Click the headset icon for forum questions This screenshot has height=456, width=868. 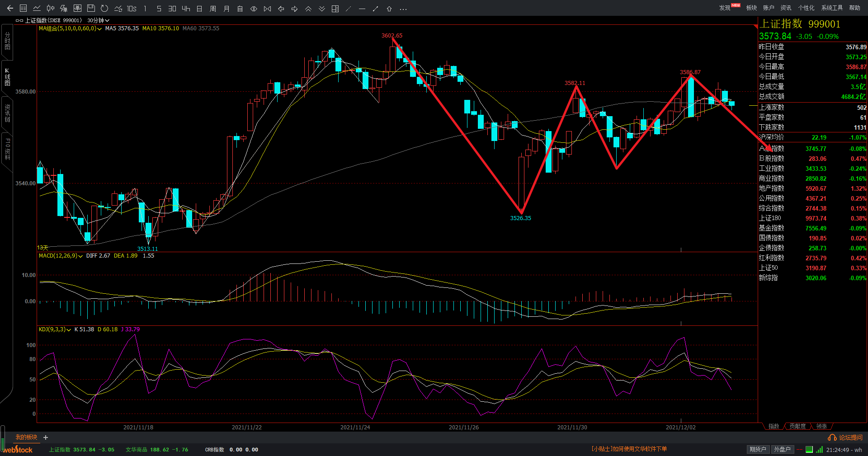point(832,437)
